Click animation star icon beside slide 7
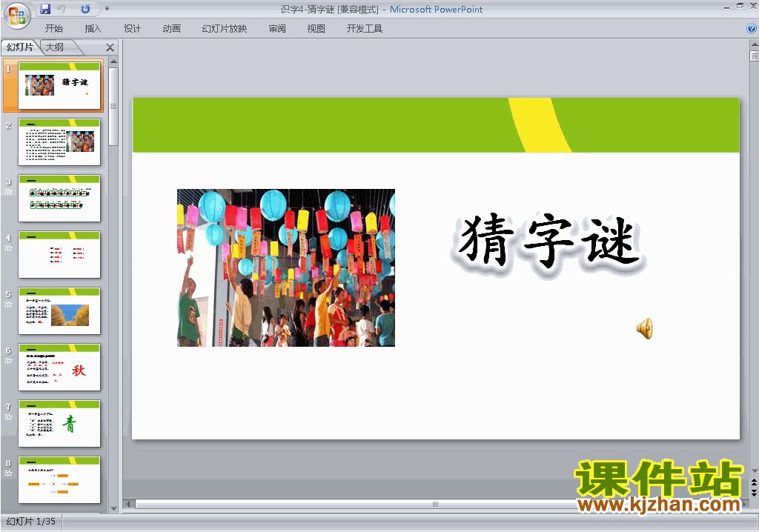759x532 pixels. [8, 417]
